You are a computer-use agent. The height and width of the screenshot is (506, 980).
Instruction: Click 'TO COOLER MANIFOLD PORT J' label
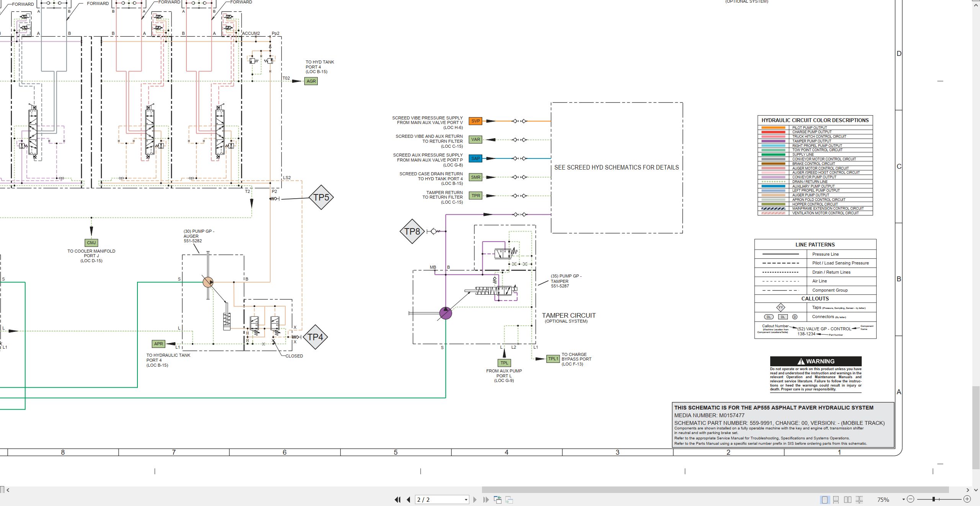[91, 253]
